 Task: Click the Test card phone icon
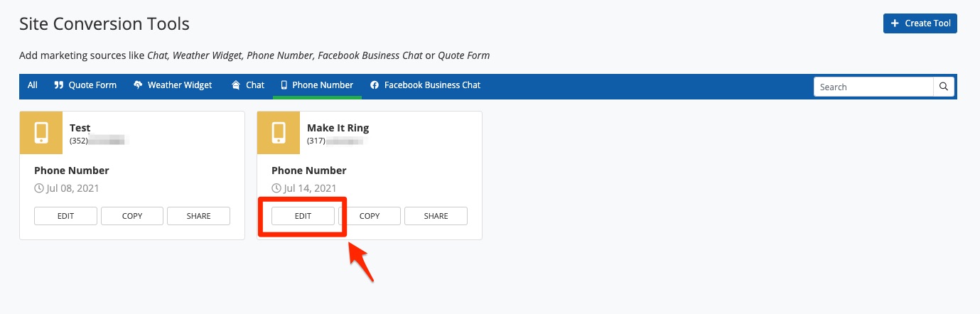click(41, 133)
